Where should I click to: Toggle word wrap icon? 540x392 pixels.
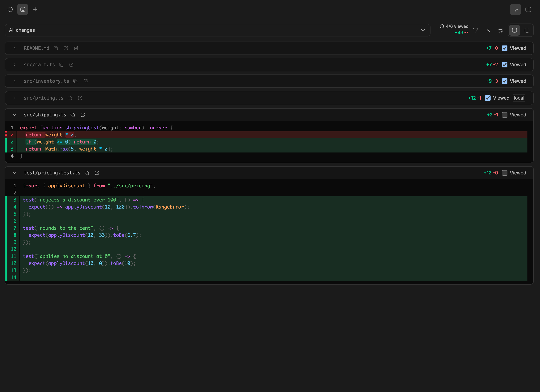501,30
